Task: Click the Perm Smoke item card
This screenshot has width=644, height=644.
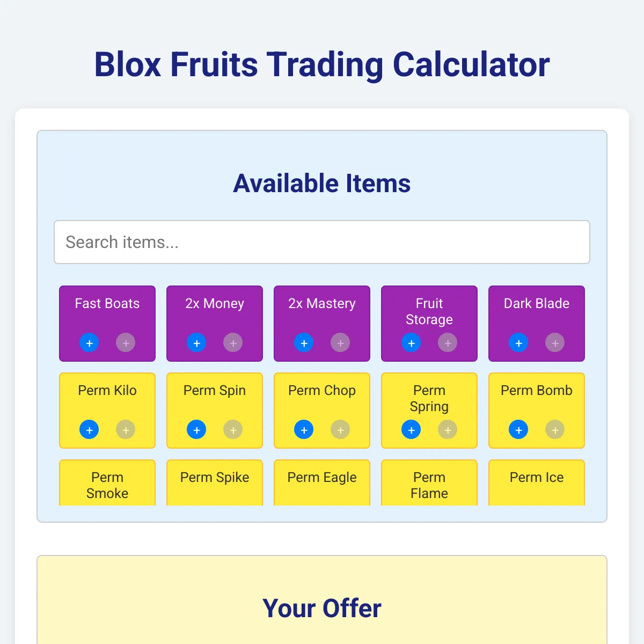Action: coord(107,482)
